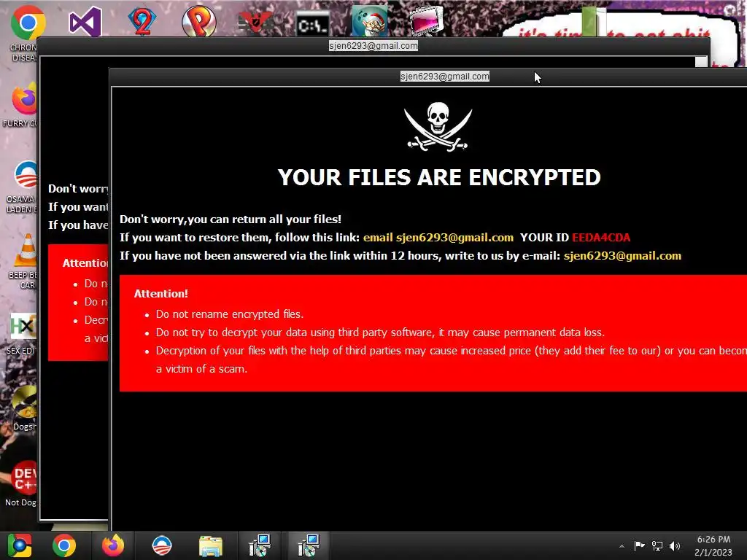This screenshot has width=747, height=560.
Task: Click the taskbar icon with Obama logo
Action: (162, 545)
